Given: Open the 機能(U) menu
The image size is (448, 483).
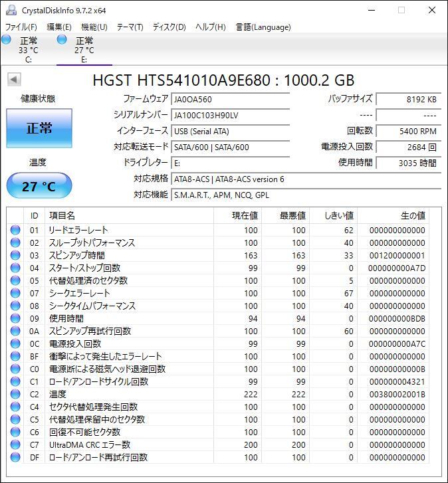Looking at the screenshot, I should 94,27.
